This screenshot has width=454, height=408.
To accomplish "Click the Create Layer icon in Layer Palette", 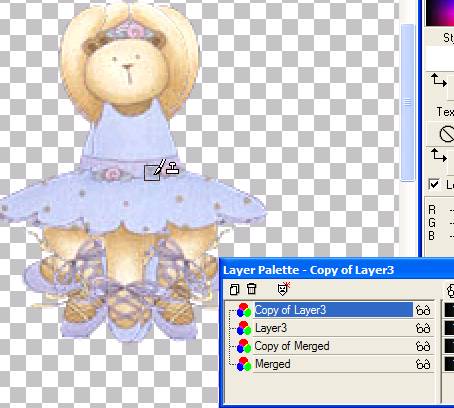I will (x=234, y=289).
